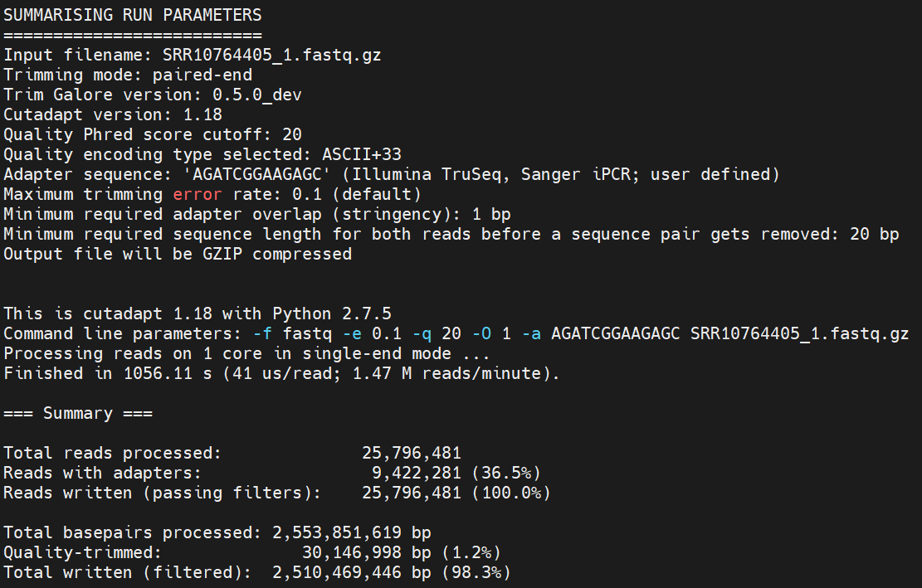Click 'Output file will be GZIP compressed'
922x588 pixels.
178,254
